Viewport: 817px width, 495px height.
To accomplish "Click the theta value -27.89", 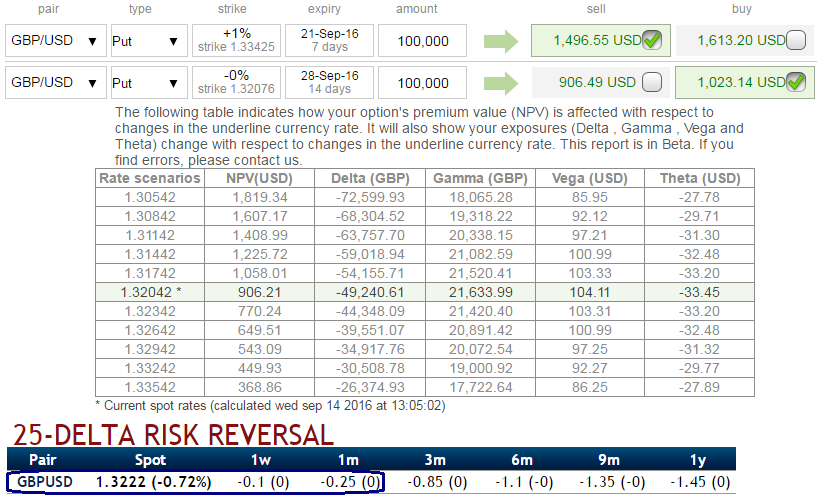I will pyautogui.click(x=700, y=387).
